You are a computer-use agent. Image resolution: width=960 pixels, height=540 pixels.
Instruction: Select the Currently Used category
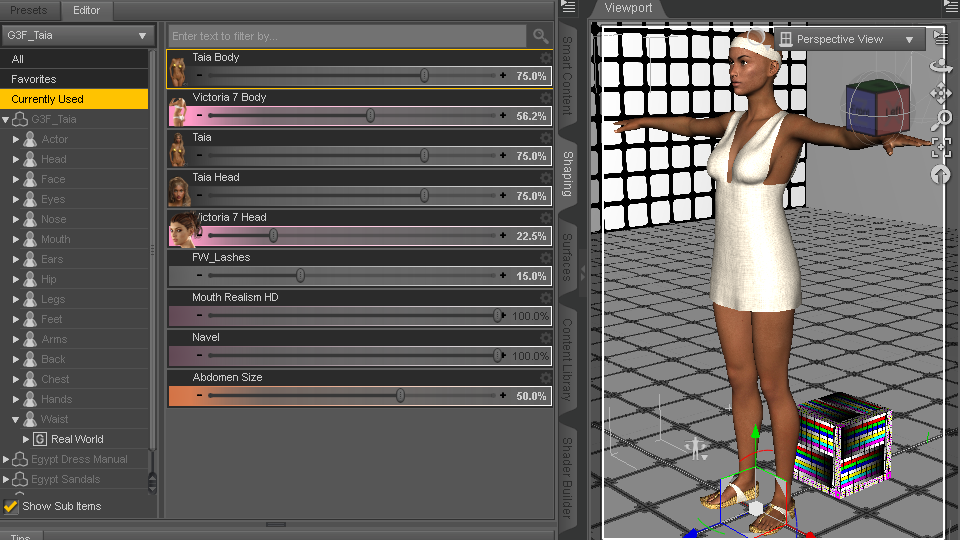pos(74,99)
